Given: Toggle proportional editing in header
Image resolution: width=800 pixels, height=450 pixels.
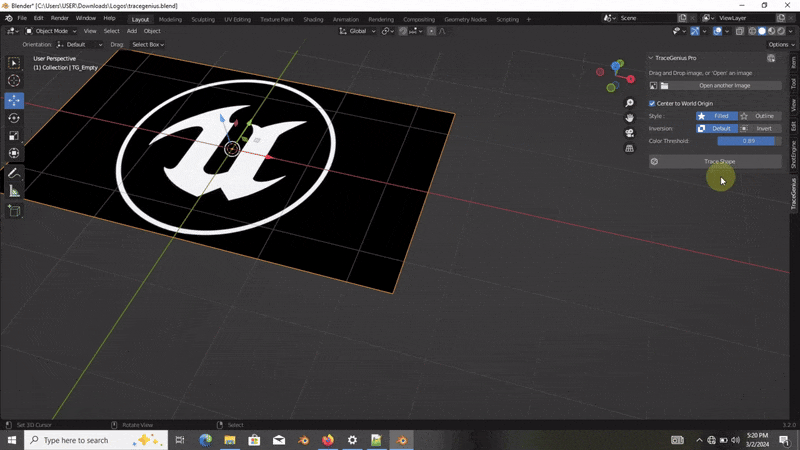Looking at the screenshot, I should (431, 31).
